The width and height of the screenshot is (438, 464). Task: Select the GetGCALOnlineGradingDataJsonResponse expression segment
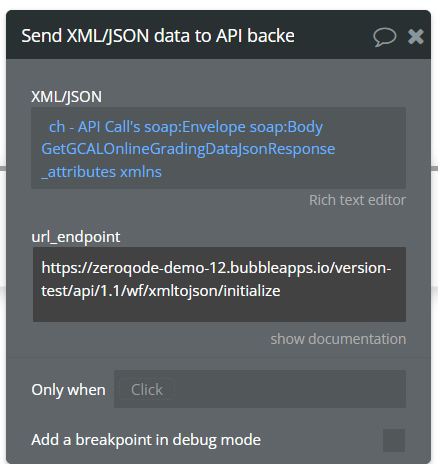pyautogui.click(x=188, y=149)
